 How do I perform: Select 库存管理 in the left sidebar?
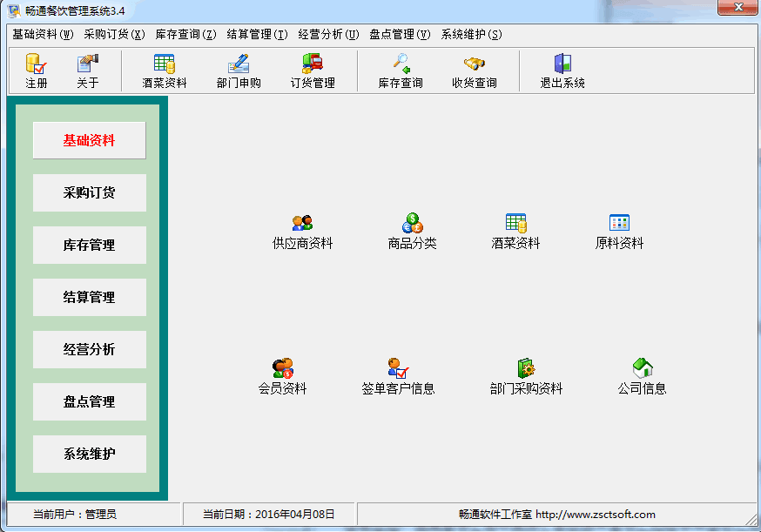[x=89, y=245]
